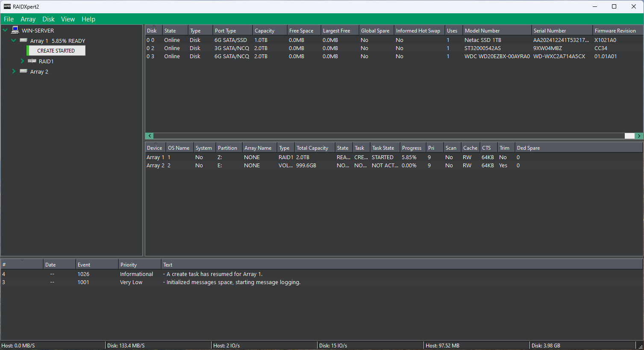Collapse the WIN-SERVER tree node
644x350 pixels.
click(5, 30)
